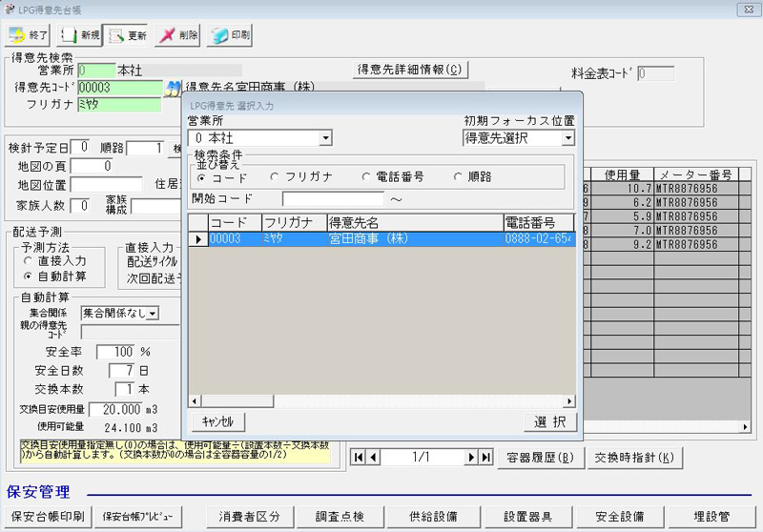Go to last record navigation arrow
This screenshot has height=532, width=763.
click(x=486, y=458)
